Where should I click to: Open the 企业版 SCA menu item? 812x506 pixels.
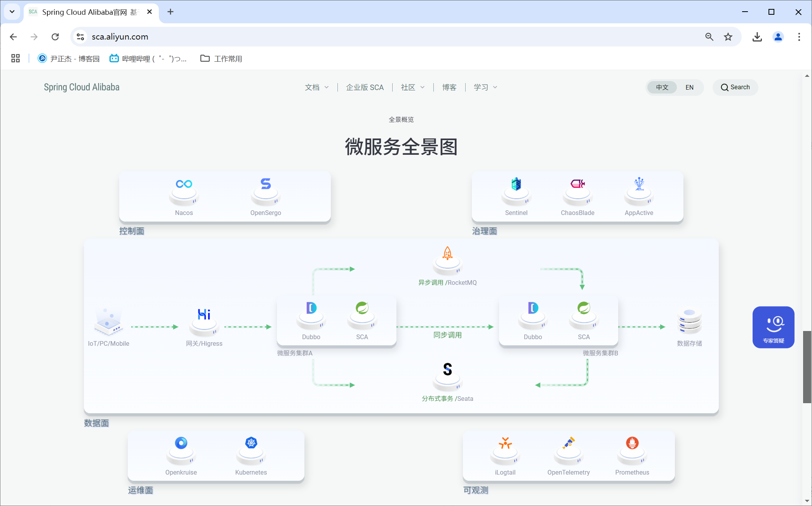(365, 87)
